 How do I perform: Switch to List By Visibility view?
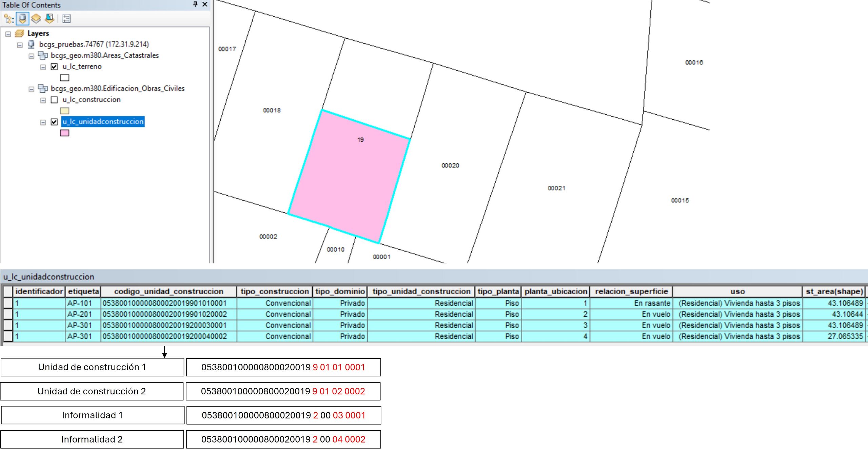coord(36,19)
